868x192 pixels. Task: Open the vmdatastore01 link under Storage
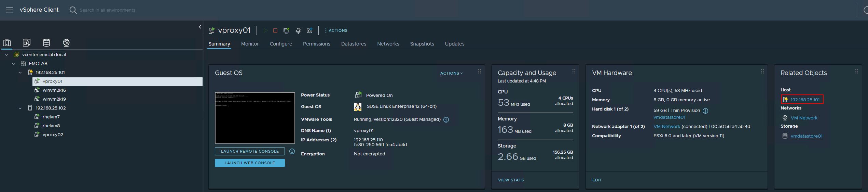pos(806,136)
